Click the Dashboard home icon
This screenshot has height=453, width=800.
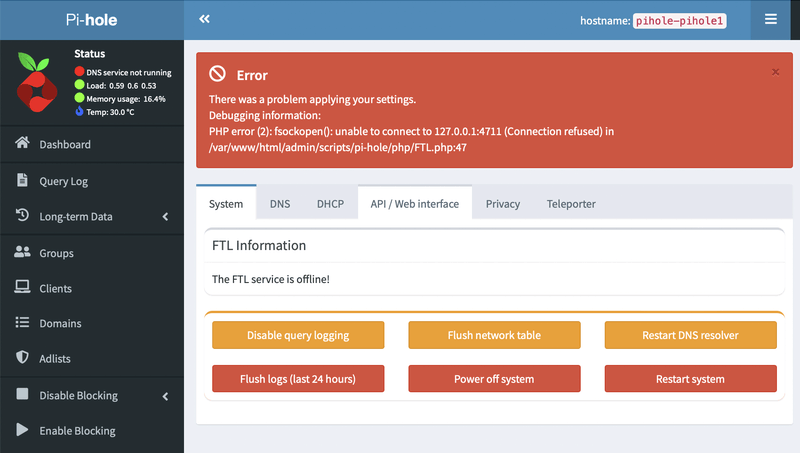pos(22,143)
